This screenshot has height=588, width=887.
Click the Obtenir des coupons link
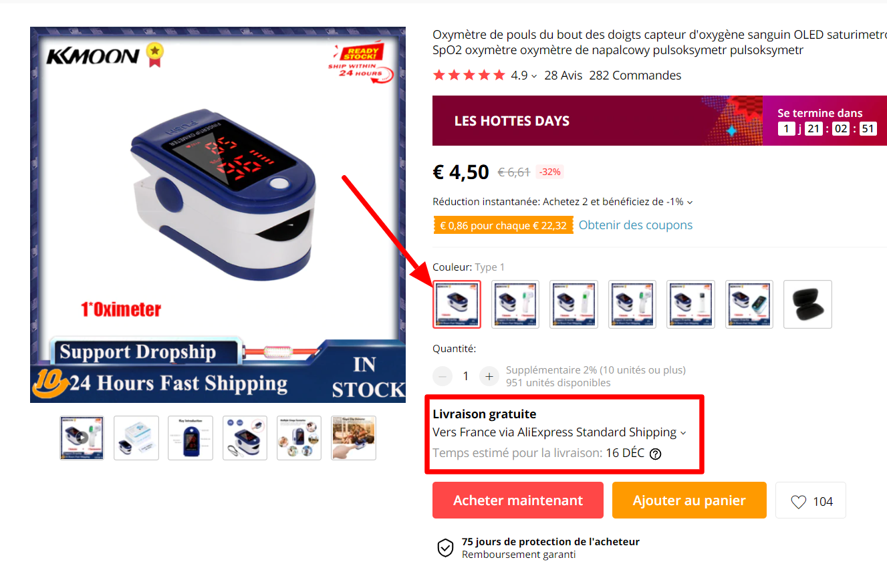[x=636, y=225]
